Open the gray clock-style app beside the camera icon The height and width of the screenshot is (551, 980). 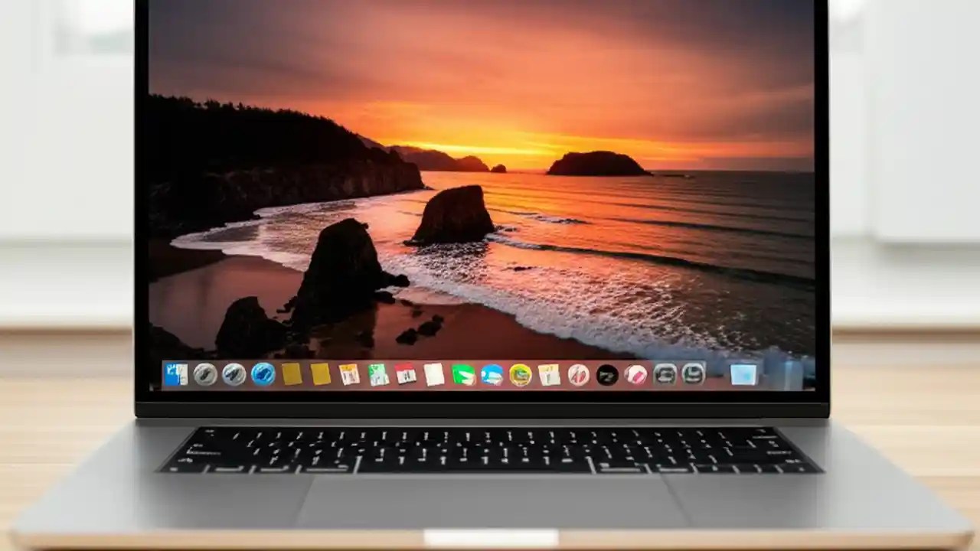tap(693, 374)
